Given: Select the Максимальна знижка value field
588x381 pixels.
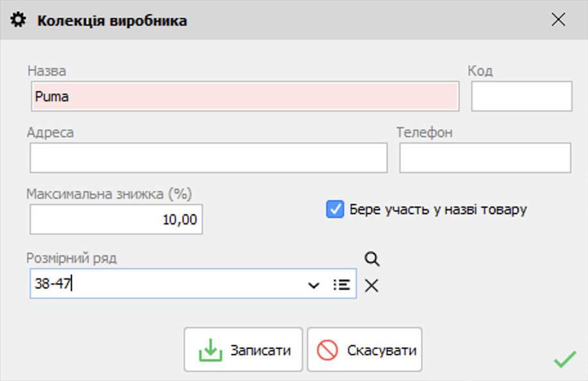Looking at the screenshot, I should [116, 219].
